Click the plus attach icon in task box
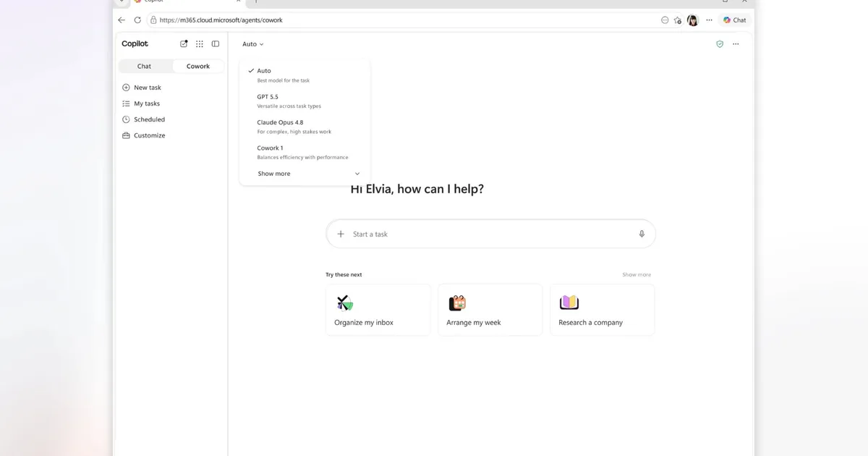The width and height of the screenshot is (868, 456). tap(341, 234)
